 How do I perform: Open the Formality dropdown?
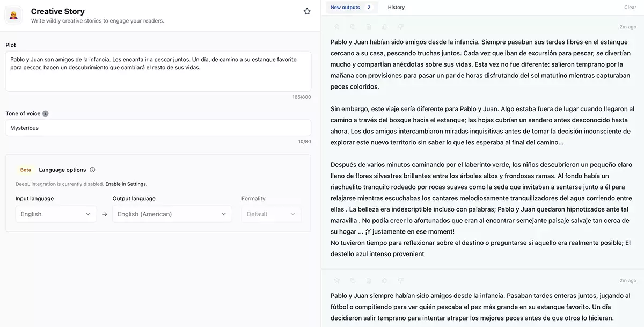pos(271,214)
